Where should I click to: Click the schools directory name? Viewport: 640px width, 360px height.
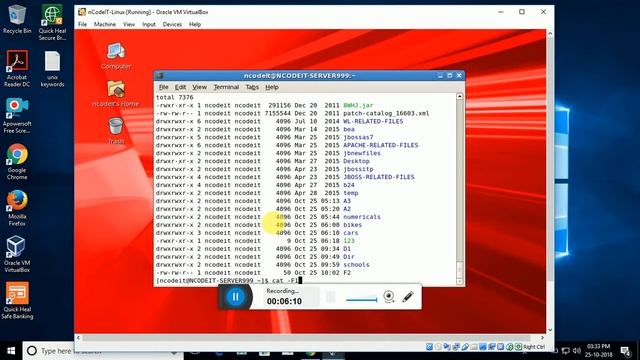click(x=356, y=264)
